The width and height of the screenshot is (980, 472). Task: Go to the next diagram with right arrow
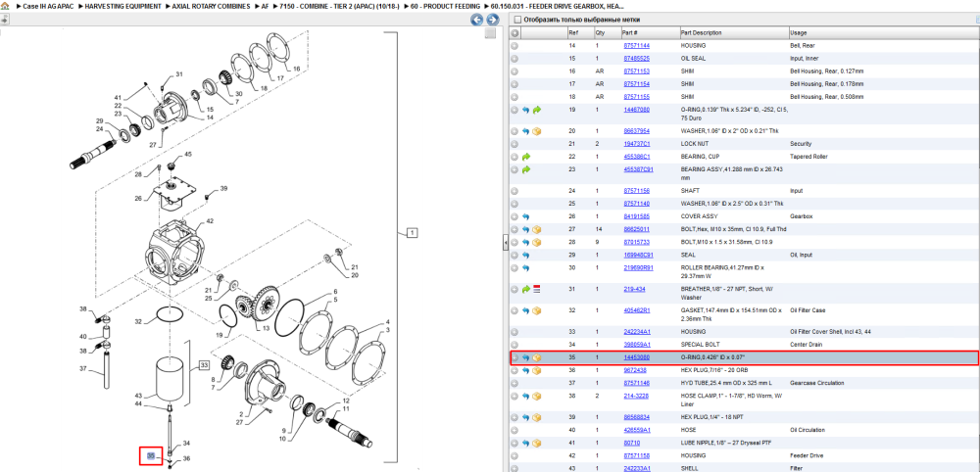[493, 20]
